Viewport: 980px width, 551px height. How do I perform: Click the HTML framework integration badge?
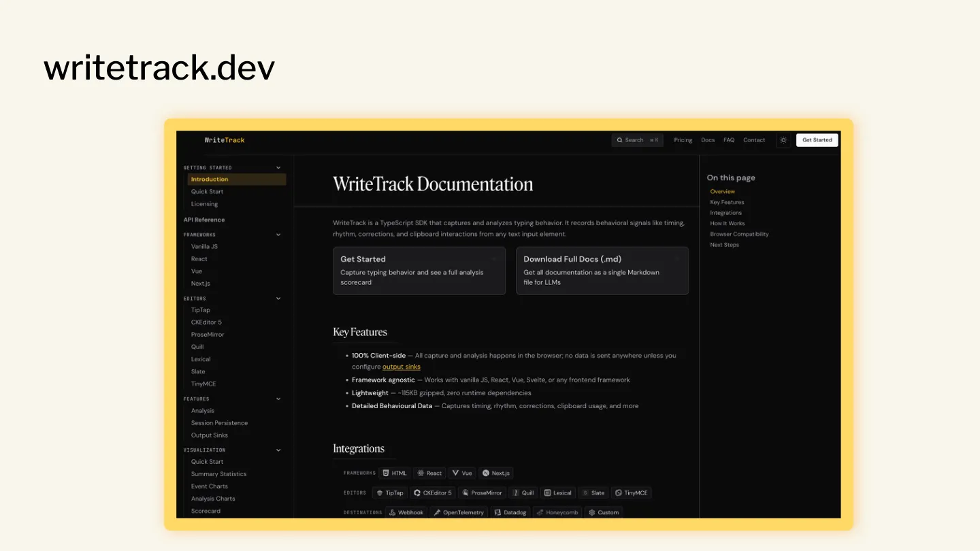(x=395, y=473)
